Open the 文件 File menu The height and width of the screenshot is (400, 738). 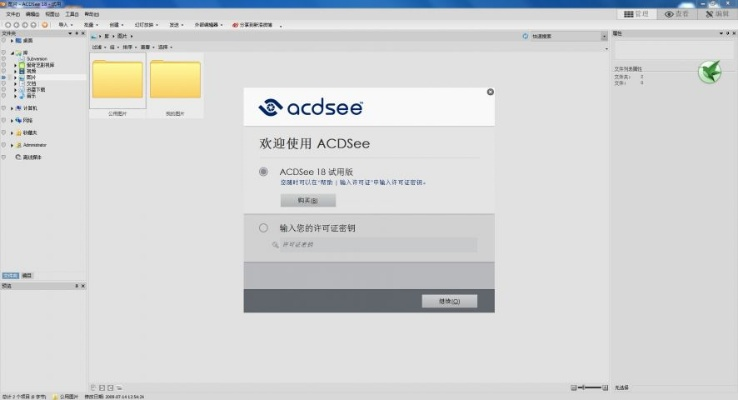[x=13, y=15]
